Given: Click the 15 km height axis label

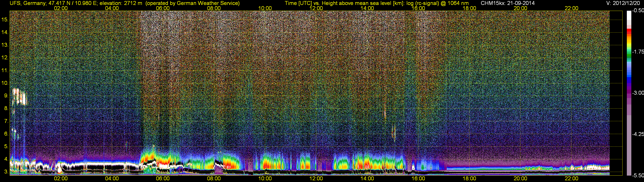Looking at the screenshot, I should (5, 19).
